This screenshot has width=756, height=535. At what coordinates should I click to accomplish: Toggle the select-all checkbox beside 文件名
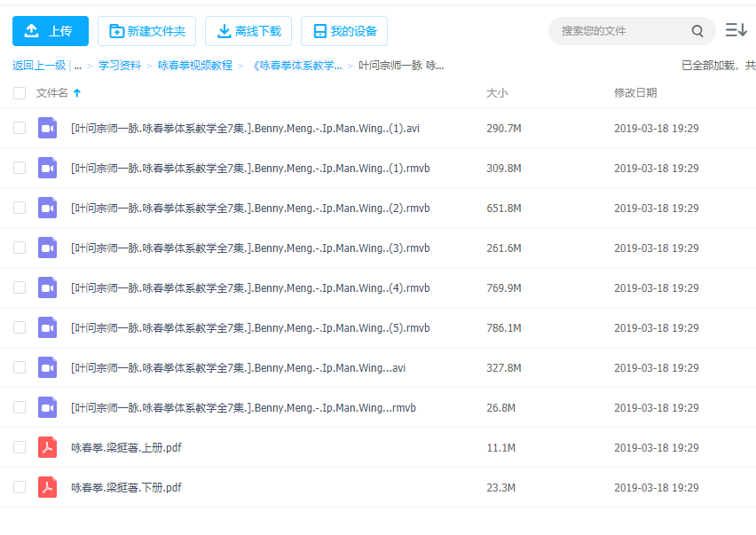(x=20, y=93)
